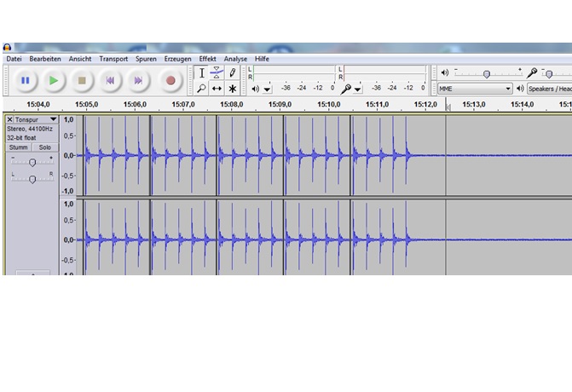
Task: Collapse the track with bottom arrow button
Action: pos(33,273)
